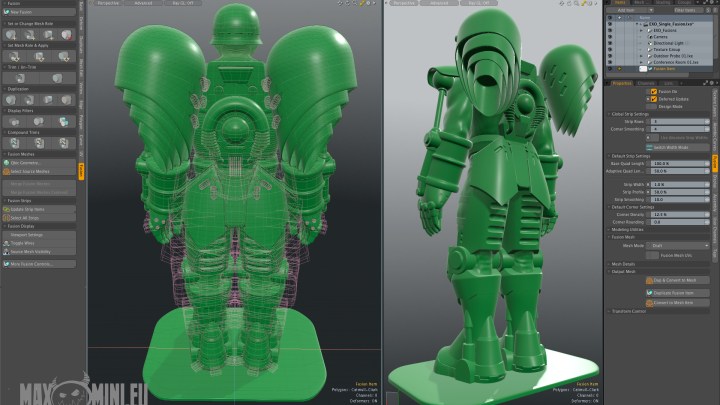Toggle the Fusion On checkbox
The width and height of the screenshot is (720, 405).
click(x=654, y=91)
